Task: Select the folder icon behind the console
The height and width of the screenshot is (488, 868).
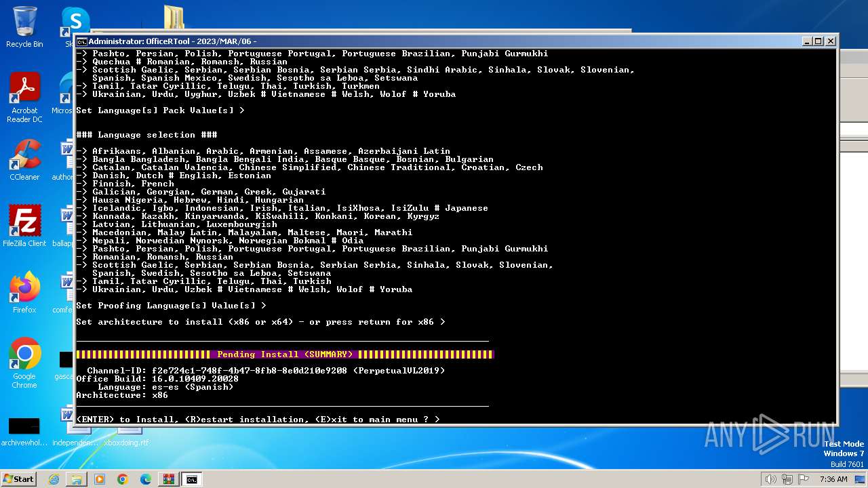Action: [x=174, y=18]
